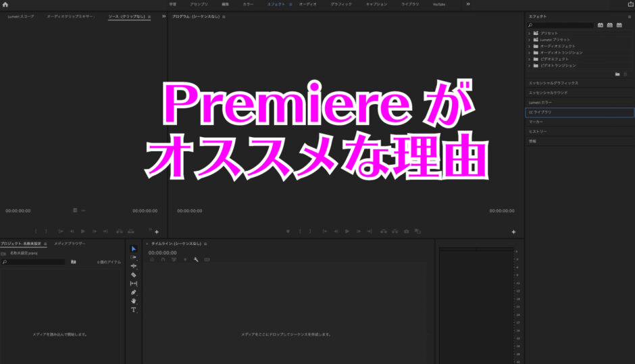Screen dimensions: 635x364
Task: Click Effects panel search field
Action: (561, 25)
